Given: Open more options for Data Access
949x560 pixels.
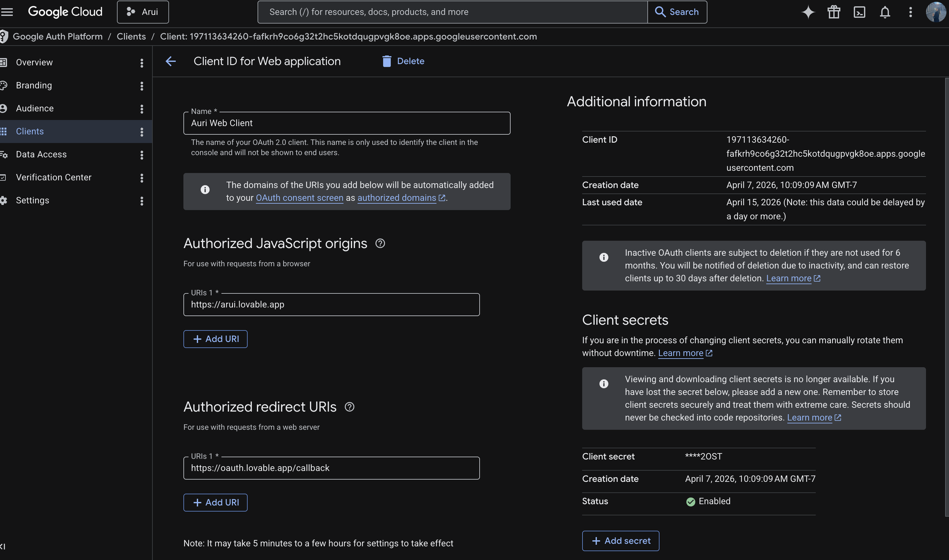Looking at the screenshot, I should (x=142, y=155).
